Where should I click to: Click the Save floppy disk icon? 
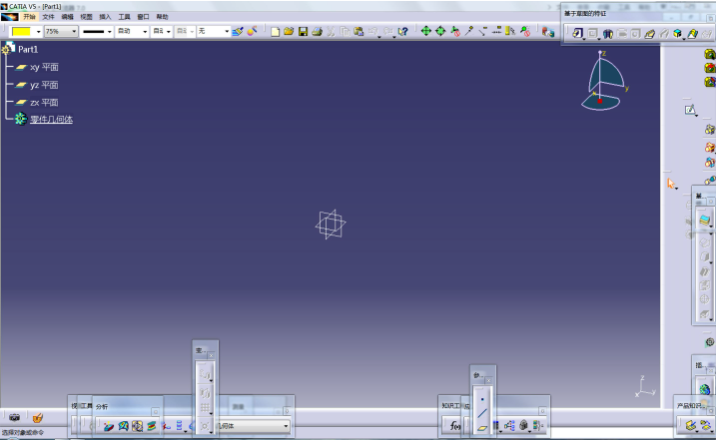tap(303, 31)
